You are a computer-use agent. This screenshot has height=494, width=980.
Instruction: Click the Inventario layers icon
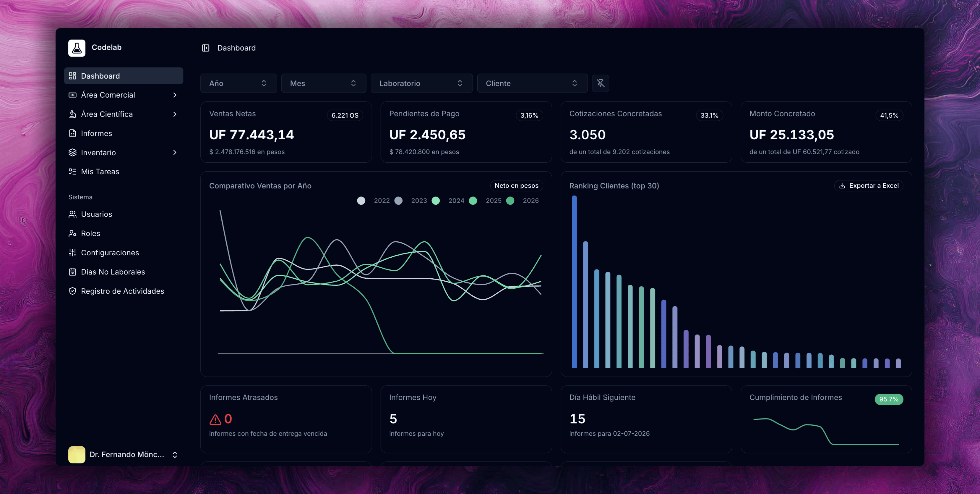[72, 152]
